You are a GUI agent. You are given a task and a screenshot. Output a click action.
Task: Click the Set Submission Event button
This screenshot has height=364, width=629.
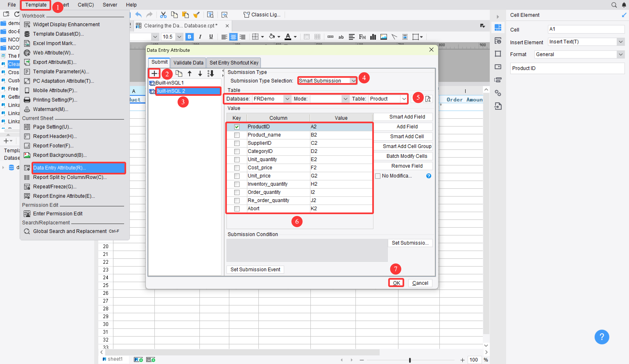coord(255,269)
